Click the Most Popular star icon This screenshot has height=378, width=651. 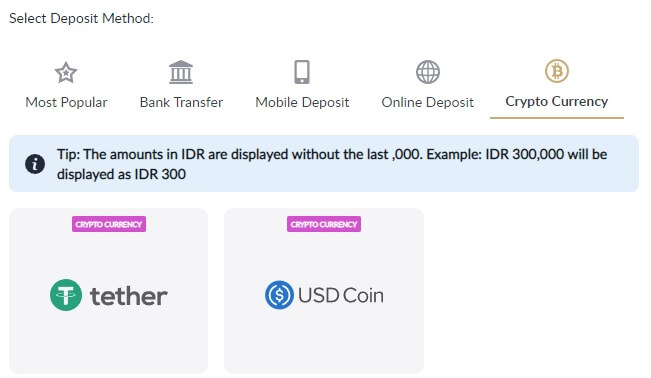(66, 72)
